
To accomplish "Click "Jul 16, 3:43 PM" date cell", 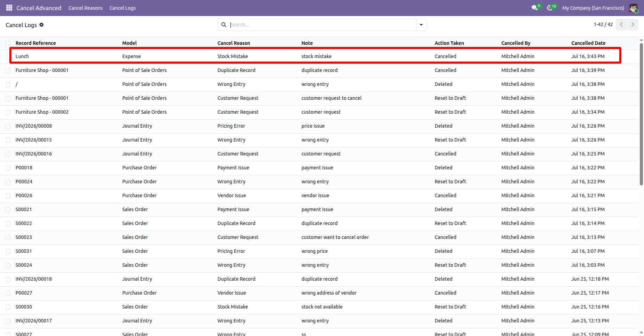I will (588, 56).
